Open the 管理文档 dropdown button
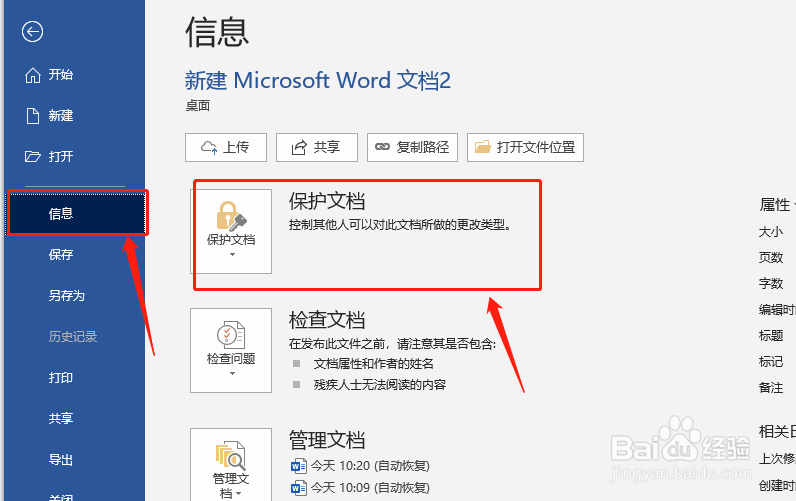 [231, 464]
